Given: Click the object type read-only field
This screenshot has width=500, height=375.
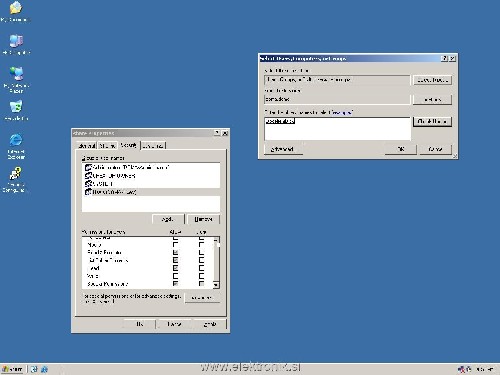Looking at the screenshot, I should (337, 80).
